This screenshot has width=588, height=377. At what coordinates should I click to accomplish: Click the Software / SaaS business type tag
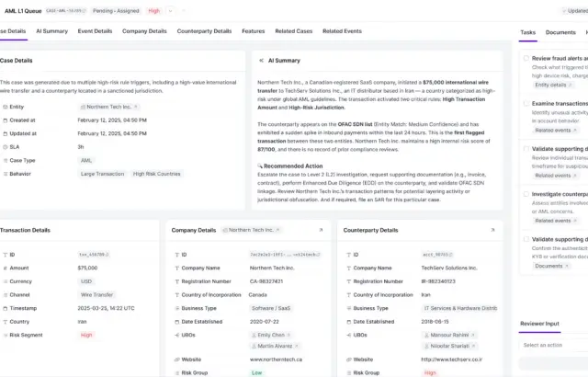point(271,308)
